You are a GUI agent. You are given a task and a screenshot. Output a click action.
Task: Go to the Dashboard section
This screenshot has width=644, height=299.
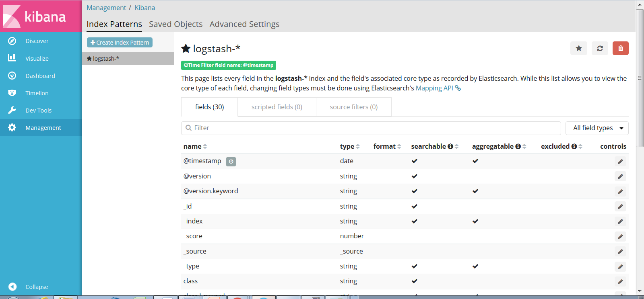40,76
